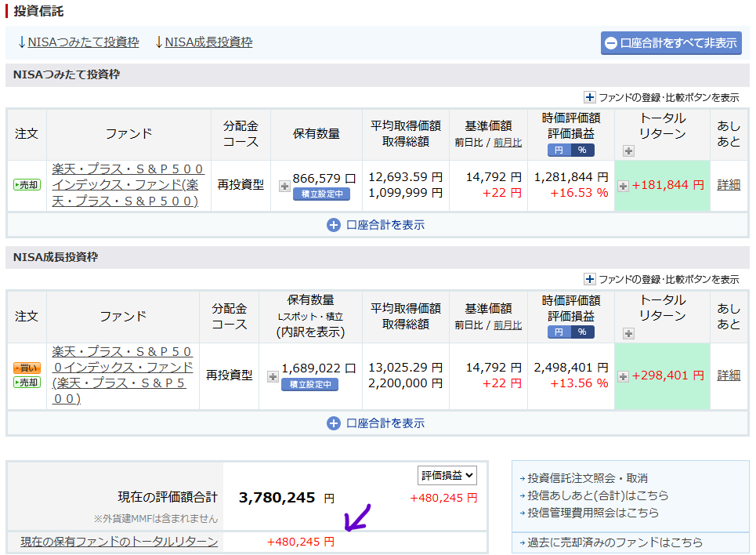This screenshot has height=555, width=756.
Task: Click the 3,780,245 total valuation amount
Action: (x=277, y=498)
